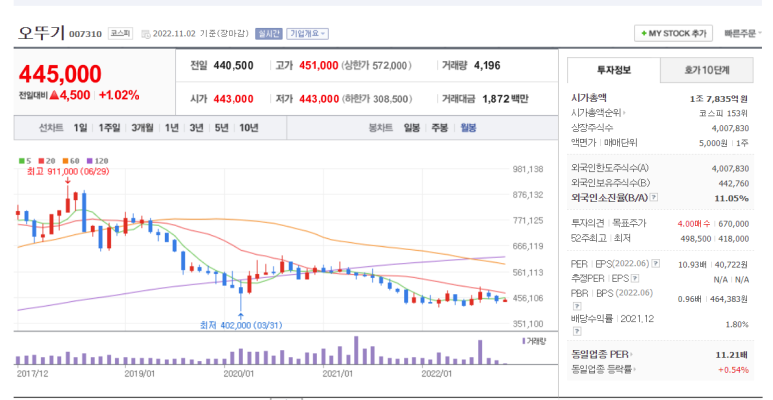The height and width of the screenshot is (400, 773).
Task: Click the 외국인보유주식수 442,760 value
Action: (x=734, y=183)
